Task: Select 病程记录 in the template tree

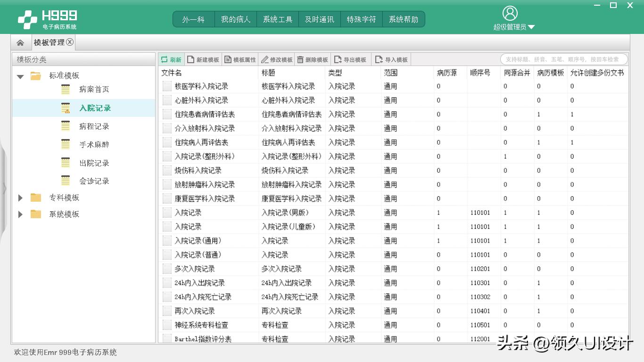Action: coord(94,126)
